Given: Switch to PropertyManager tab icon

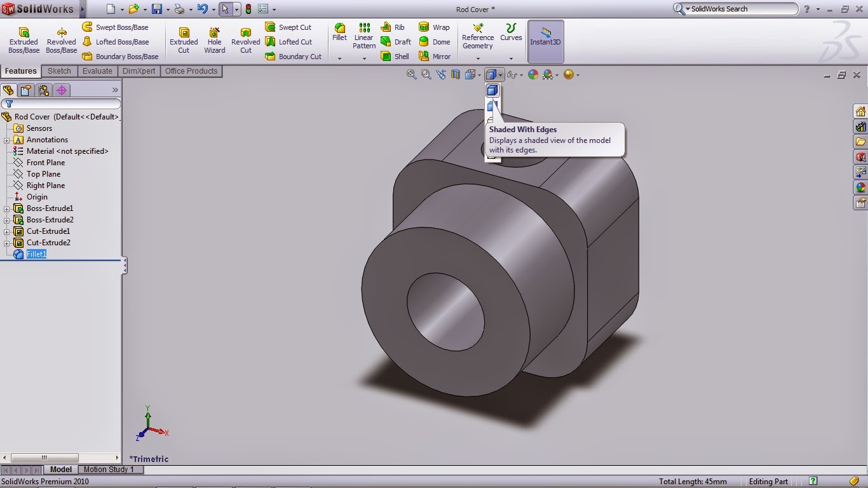Looking at the screenshot, I should tap(26, 90).
